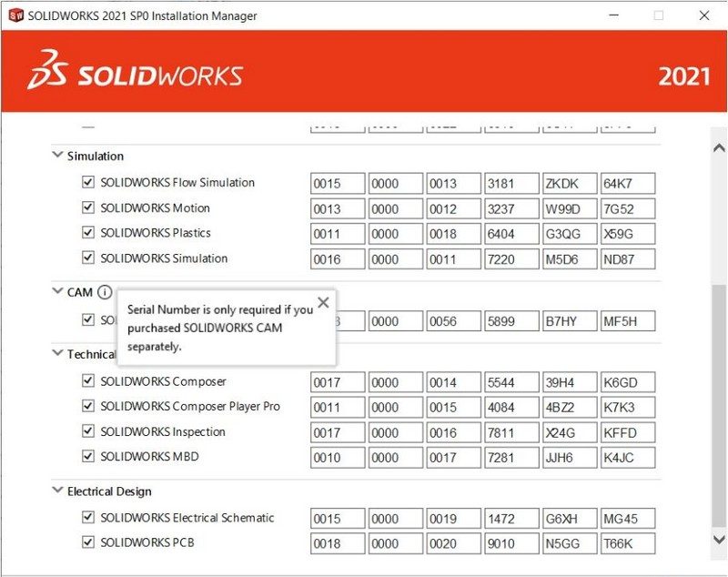Click the scrollbar up arrow

click(x=719, y=148)
